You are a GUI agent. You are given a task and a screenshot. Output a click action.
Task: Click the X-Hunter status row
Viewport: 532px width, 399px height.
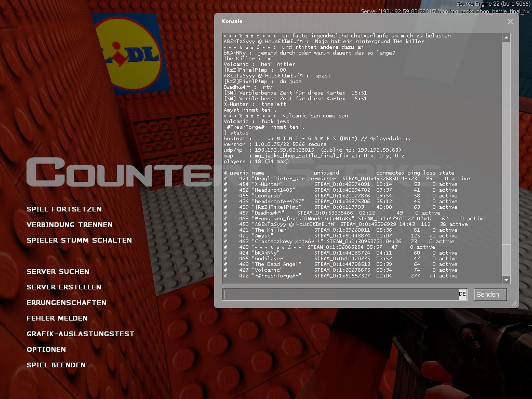point(341,184)
